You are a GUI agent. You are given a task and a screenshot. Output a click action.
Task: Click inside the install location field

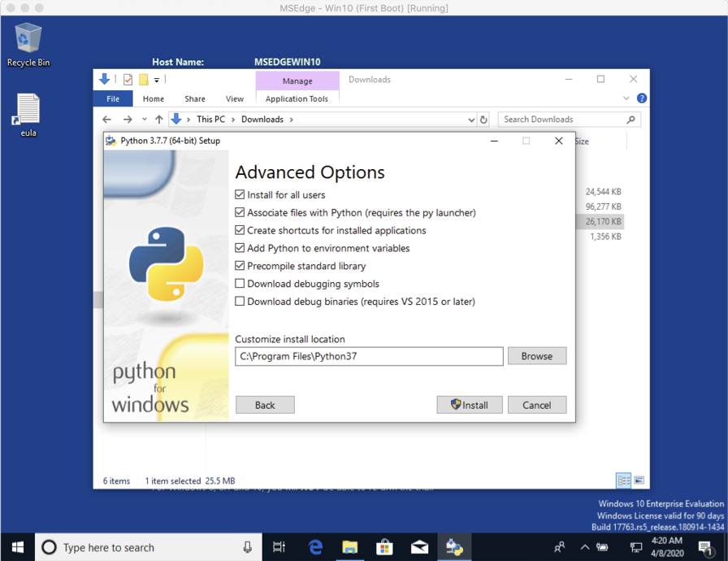pyautogui.click(x=369, y=356)
